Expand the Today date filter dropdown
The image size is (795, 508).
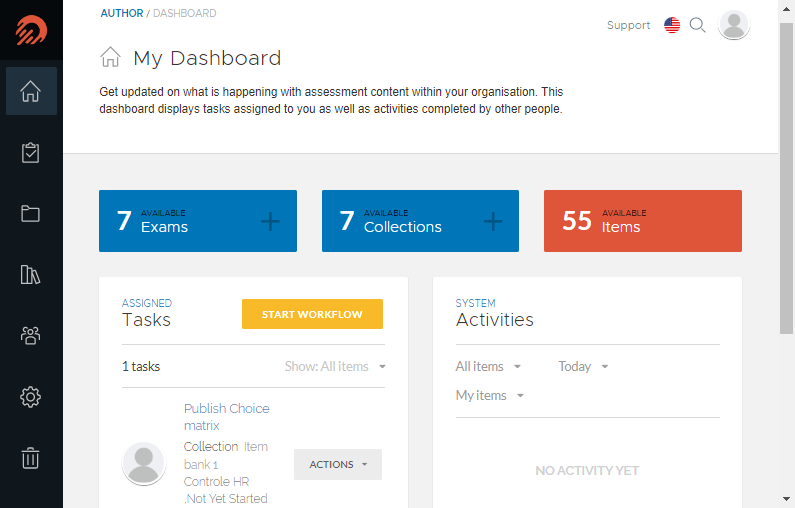tap(583, 367)
